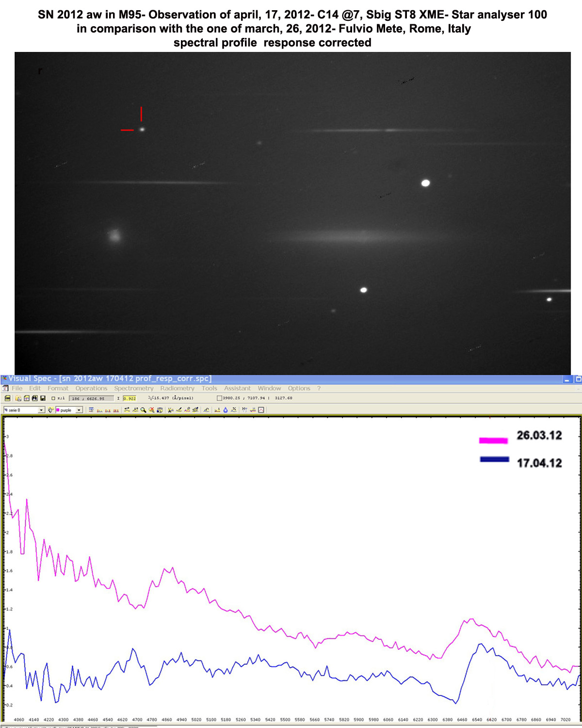Click the pen with star spectrum icon

[187, 410]
